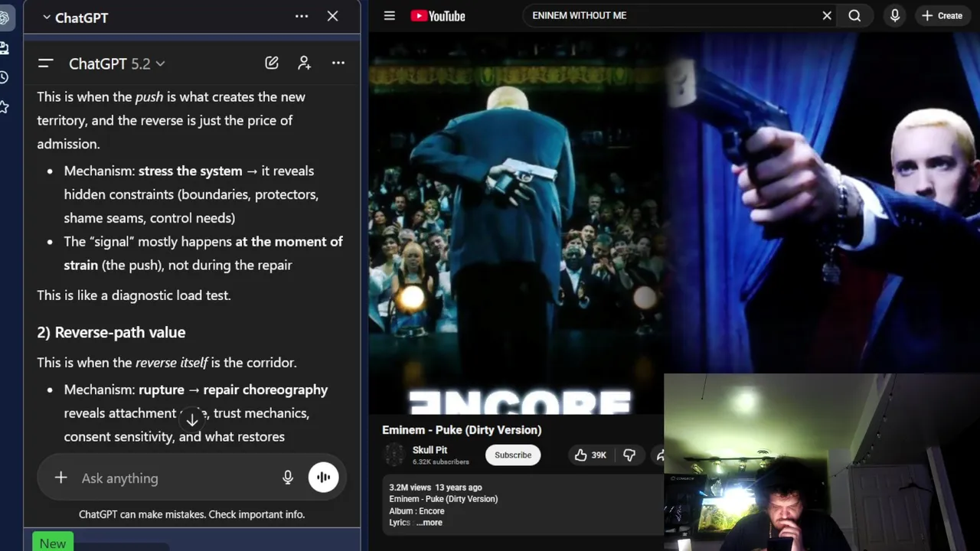Open the YouTube guide hamburger menu
The height and width of the screenshot is (551, 980).
click(390, 15)
